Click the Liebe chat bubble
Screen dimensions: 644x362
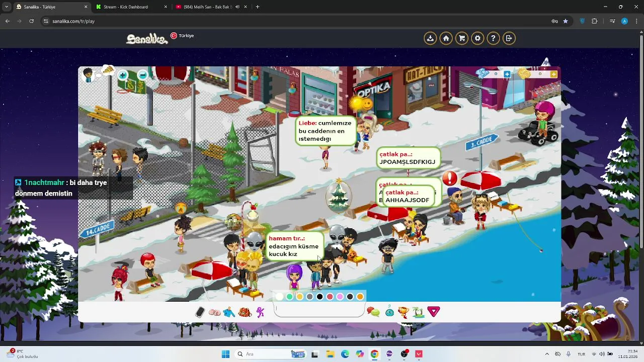(326, 131)
